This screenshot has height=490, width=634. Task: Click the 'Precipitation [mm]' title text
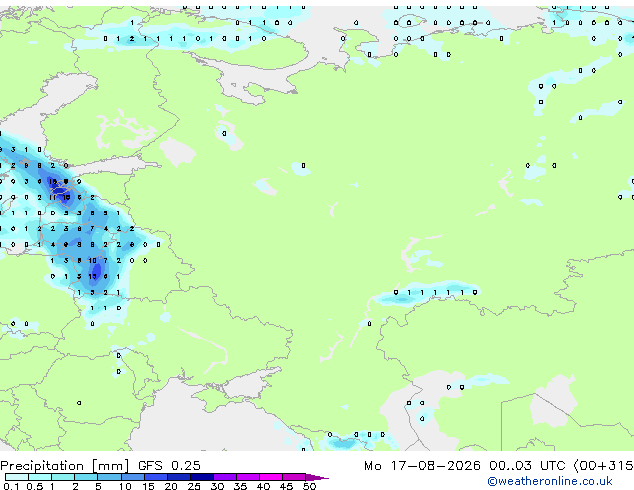[x=65, y=466]
